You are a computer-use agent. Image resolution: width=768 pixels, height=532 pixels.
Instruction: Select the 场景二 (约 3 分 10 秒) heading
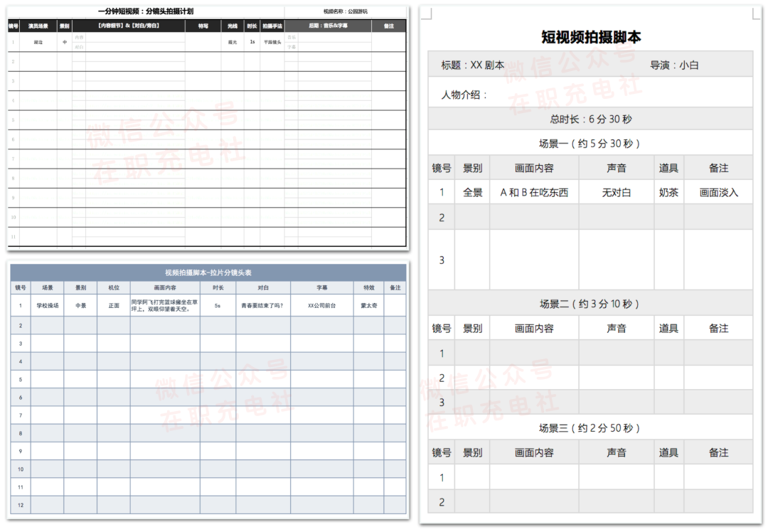tap(590, 304)
